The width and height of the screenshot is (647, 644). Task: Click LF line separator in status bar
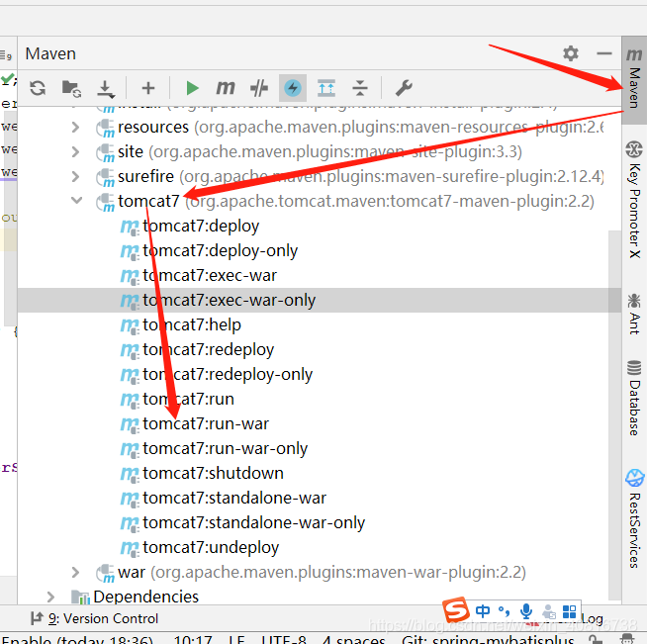coord(236,639)
